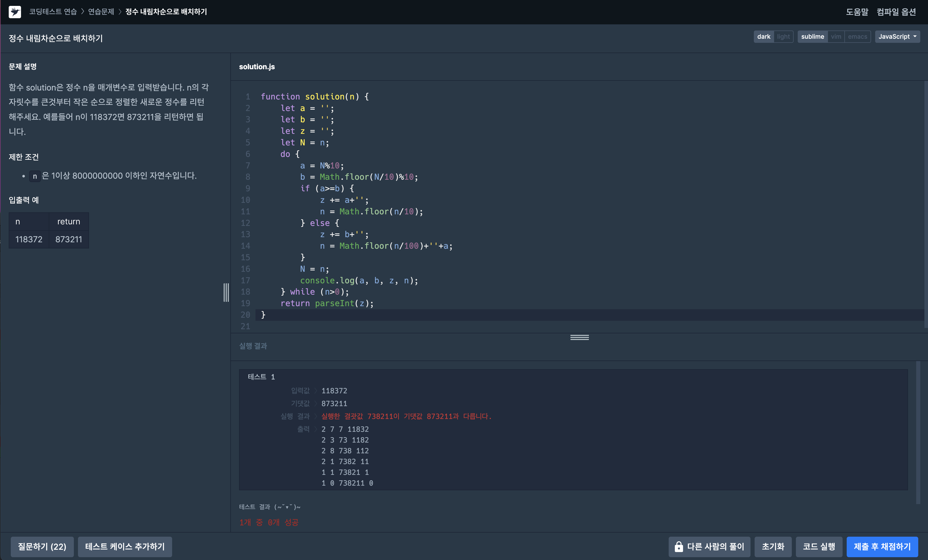The width and height of the screenshot is (928, 560).
Task: Select emacs key binding mode
Action: [x=857, y=36]
